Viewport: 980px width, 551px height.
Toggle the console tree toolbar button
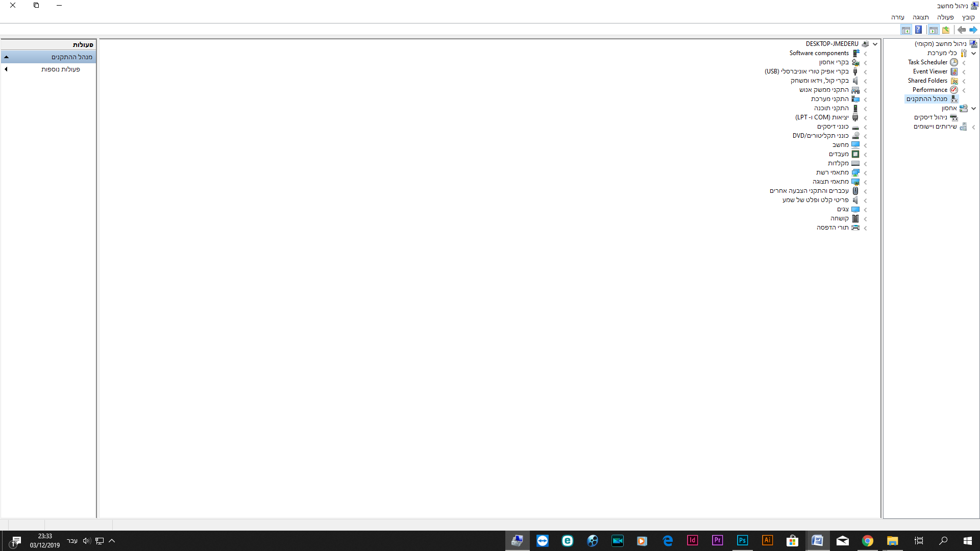(933, 30)
